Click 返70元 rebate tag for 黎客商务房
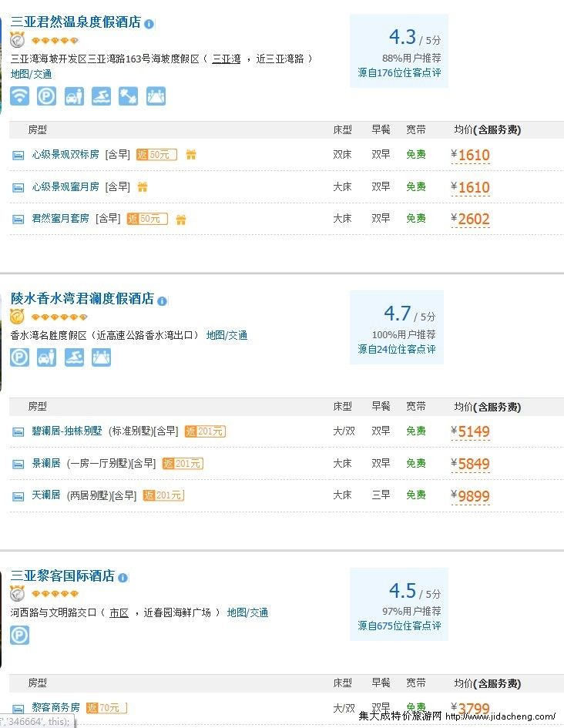The image size is (564, 728). point(106,707)
